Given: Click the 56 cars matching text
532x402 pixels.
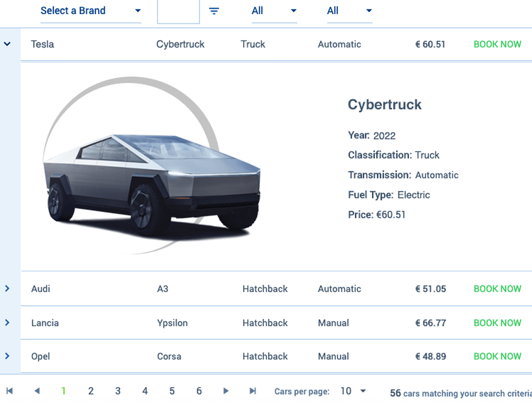Looking at the screenshot, I should coord(461,393).
